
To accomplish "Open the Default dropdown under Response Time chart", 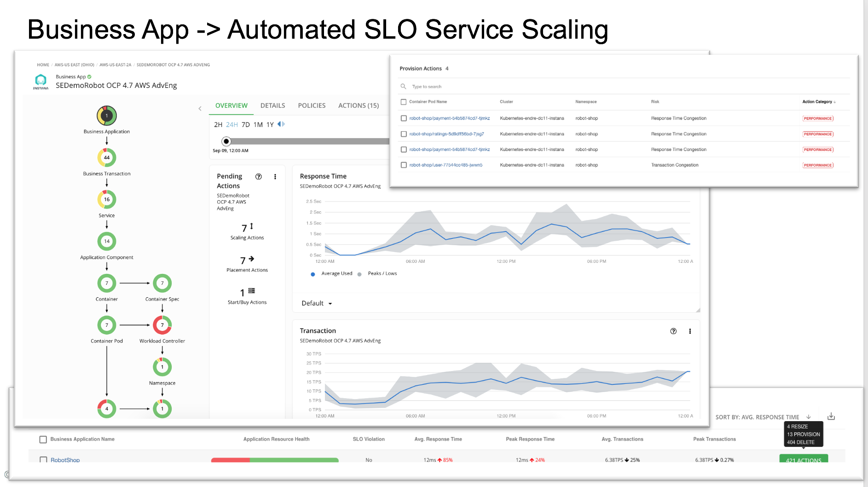I will coord(317,303).
